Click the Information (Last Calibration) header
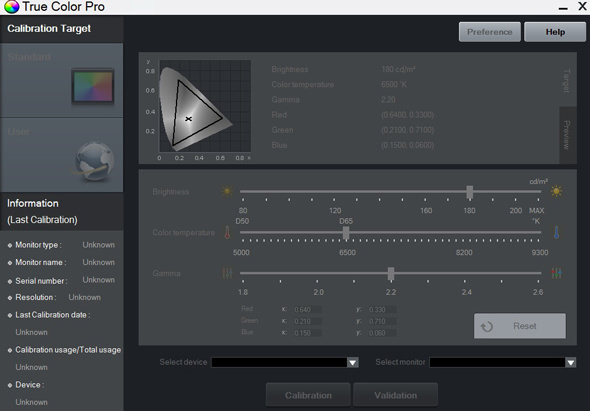This screenshot has height=411, width=590. (x=42, y=211)
